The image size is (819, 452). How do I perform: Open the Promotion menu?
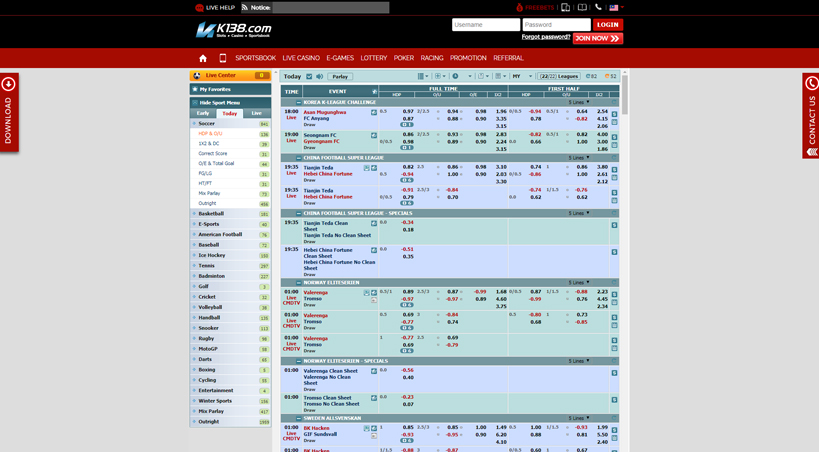tap(468, 58)
